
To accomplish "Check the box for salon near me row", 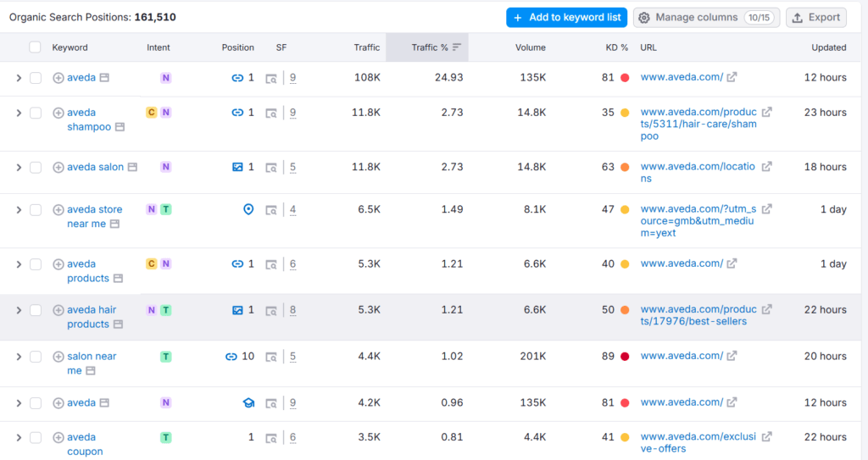I will [36, 357].
